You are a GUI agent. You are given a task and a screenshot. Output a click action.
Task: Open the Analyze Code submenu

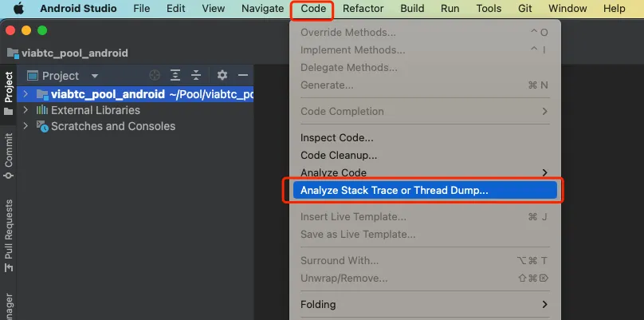click(425, 172)
